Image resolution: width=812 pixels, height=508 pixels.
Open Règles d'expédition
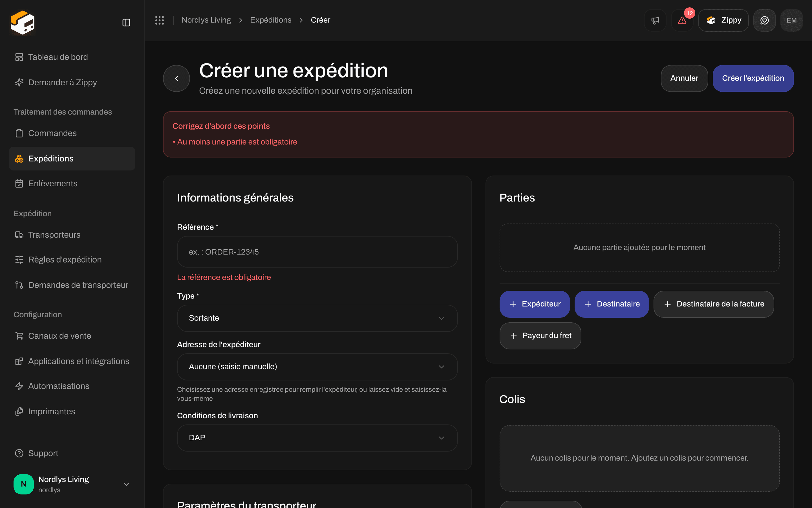(72, 260)
